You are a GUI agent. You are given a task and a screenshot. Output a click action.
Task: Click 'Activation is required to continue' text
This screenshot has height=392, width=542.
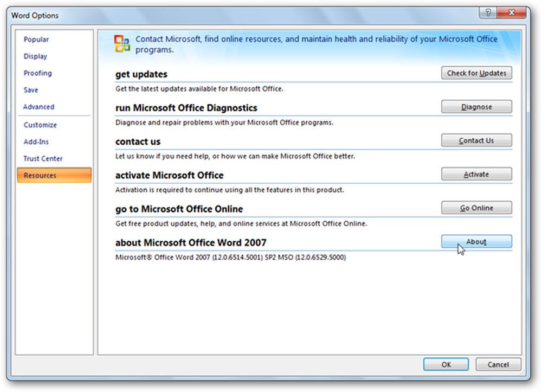click(229, 190)
